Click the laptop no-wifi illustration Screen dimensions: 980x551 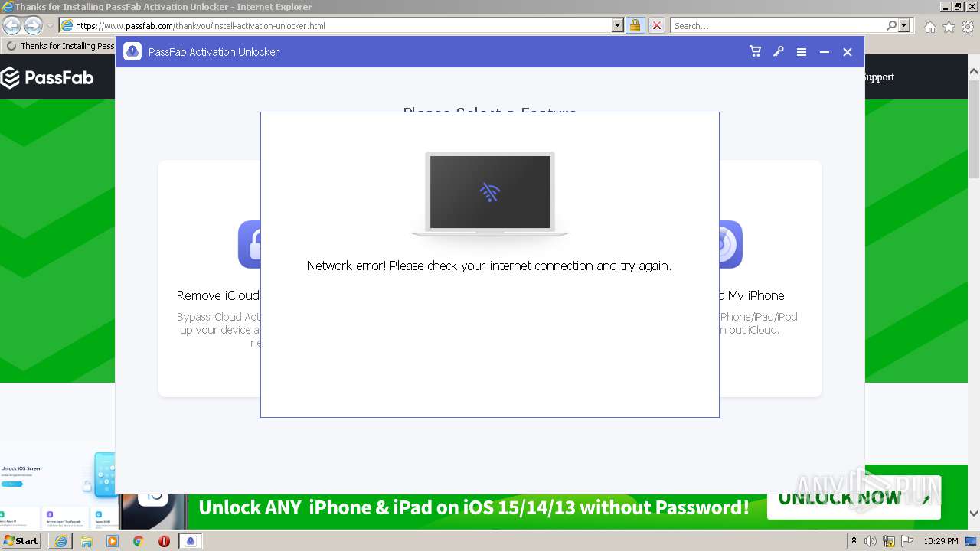[490, 194]
